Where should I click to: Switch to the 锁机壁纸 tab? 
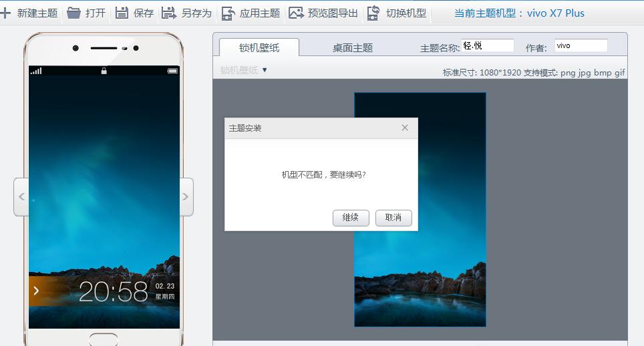click(259, 47)
